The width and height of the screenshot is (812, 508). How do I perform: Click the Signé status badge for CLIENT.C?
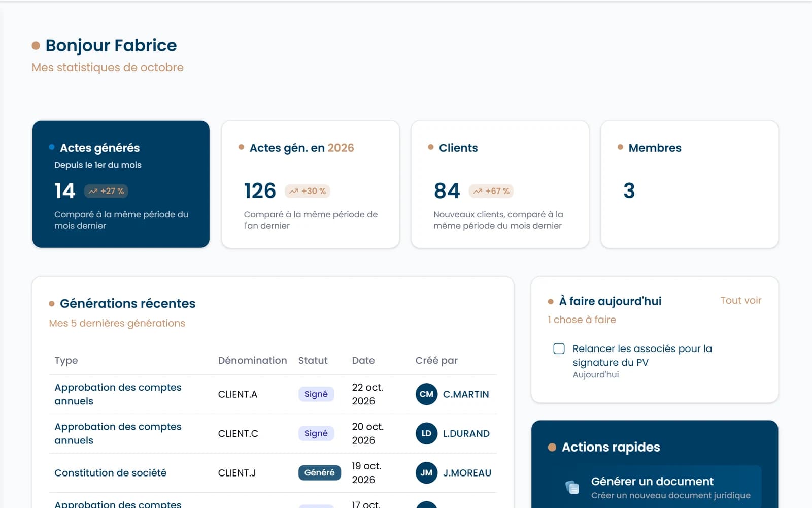click(316, 433)
